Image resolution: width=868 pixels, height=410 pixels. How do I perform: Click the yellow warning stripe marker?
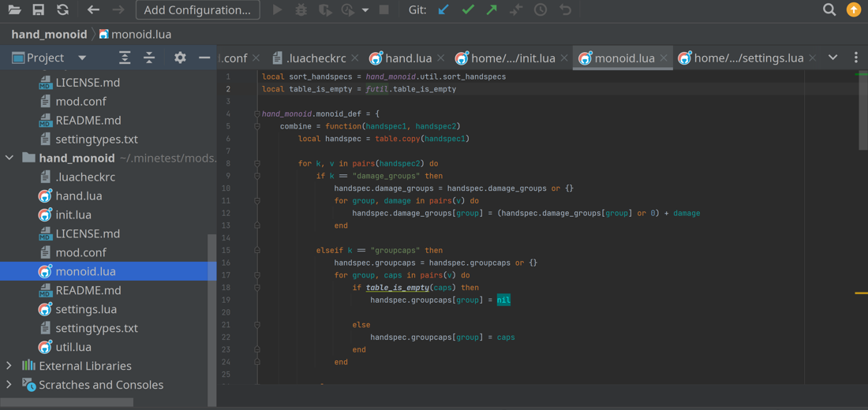pyautogui.click(x=861, y=293)
